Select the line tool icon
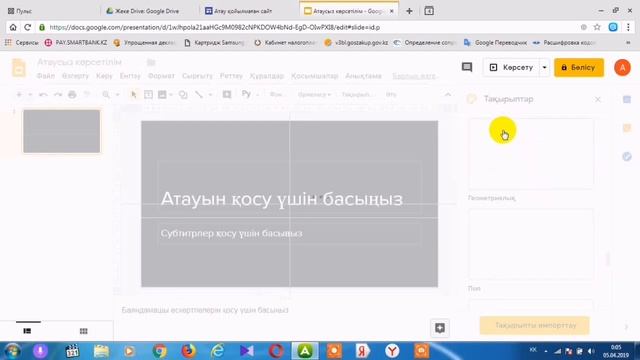The image size is (640, 360). [x=199, y=95]
